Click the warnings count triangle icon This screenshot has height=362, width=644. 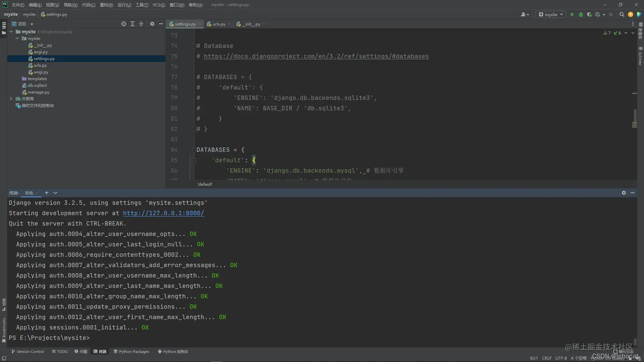pyautogui.click(x=607, y=33)
